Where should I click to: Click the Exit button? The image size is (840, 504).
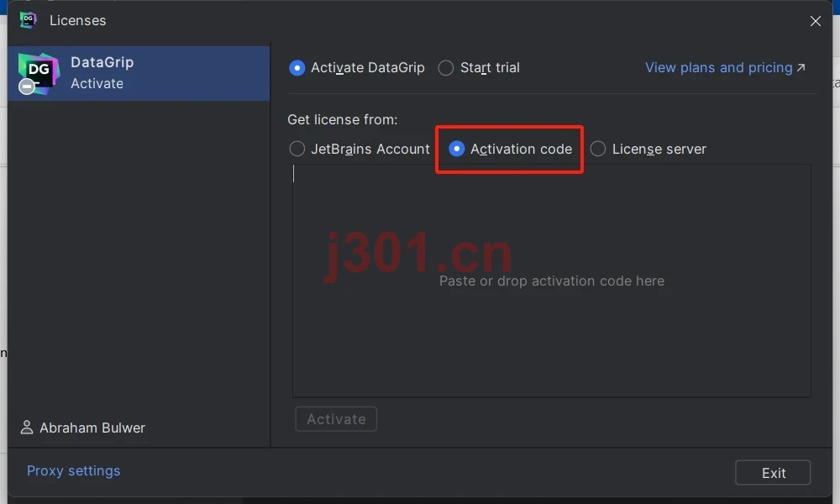pos(773,472)
